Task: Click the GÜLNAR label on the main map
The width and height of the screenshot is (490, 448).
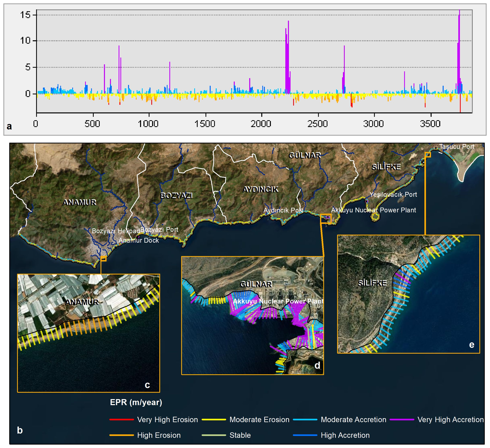Action: 305,155
